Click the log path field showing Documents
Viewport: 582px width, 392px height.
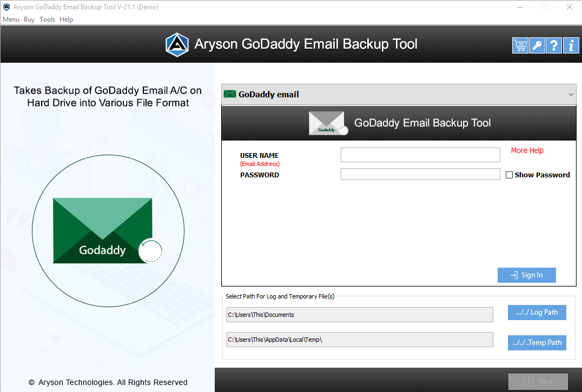click(360, 315)
